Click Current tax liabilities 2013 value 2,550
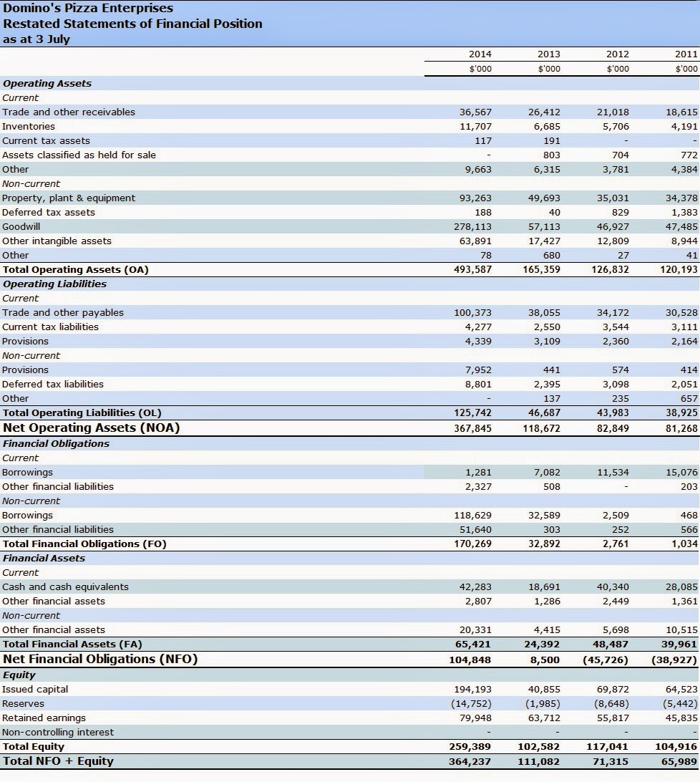 point(547,327)
